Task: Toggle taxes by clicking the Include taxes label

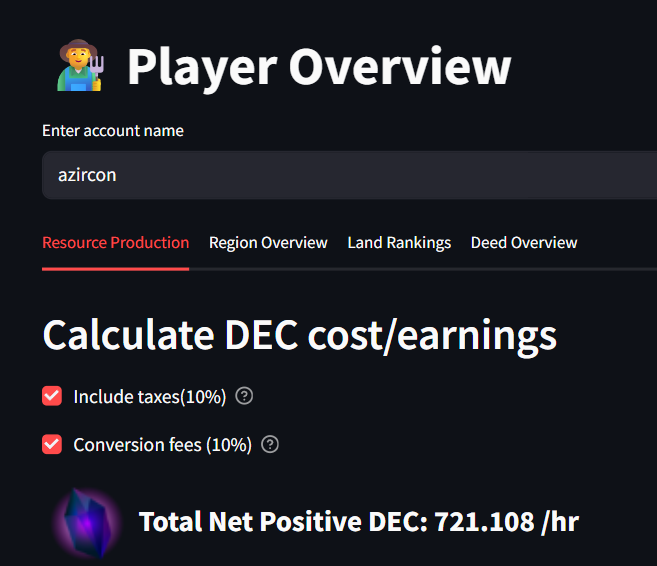Action: click(x=150, y=396)
